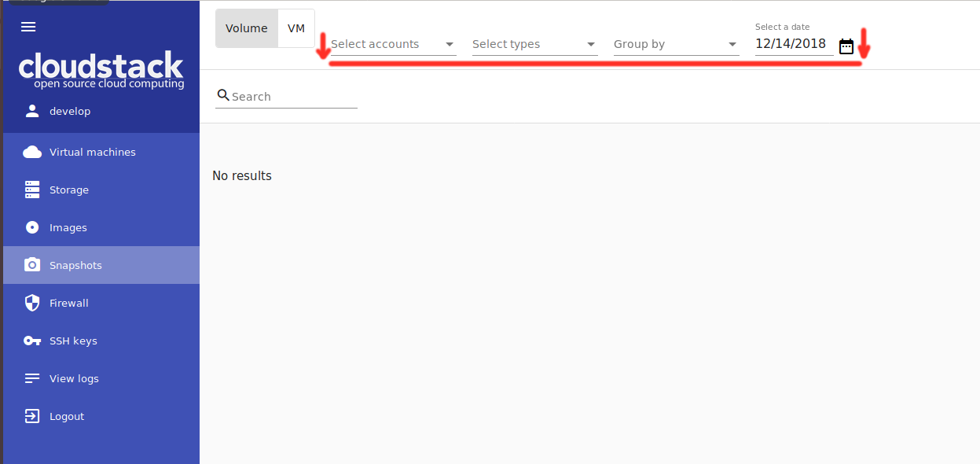Open the Storage section icon
Viewport: 980px width, 464px height.
pos(32,189)
